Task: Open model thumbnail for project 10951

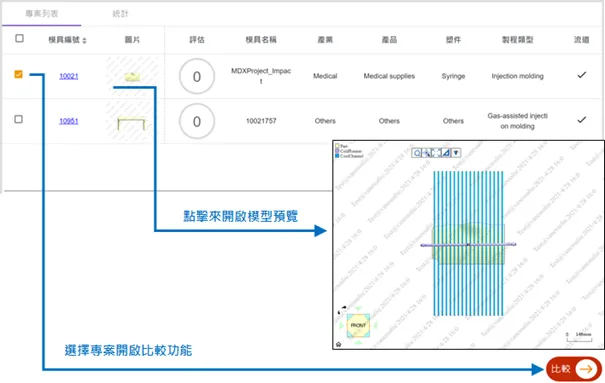Action: (131, 123)
